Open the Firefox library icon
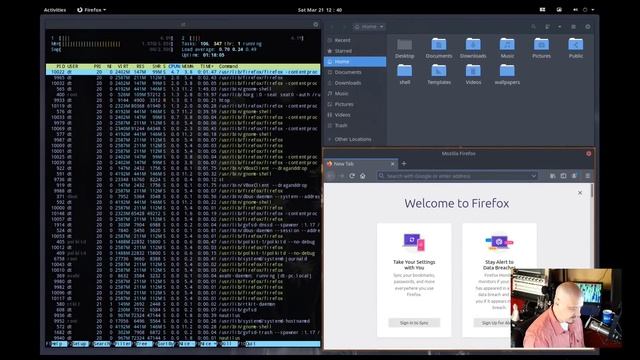This screenshot has height=360, width=640. 552,176
